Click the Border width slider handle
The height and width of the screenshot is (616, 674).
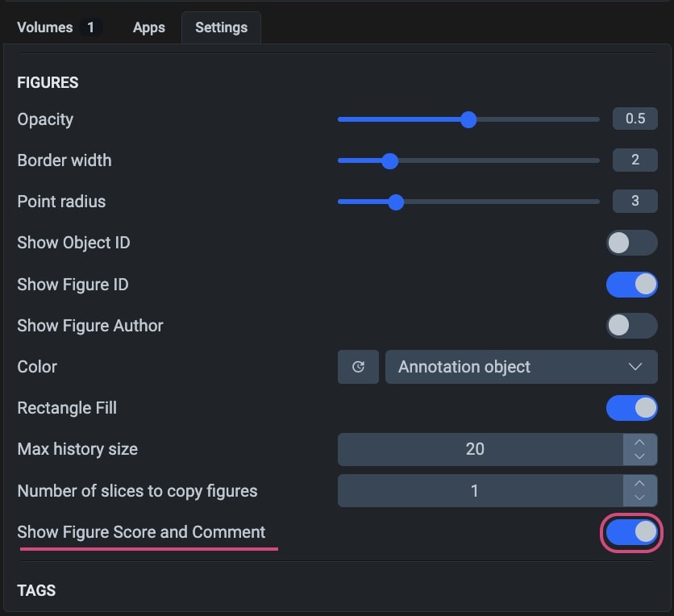(x=389, y=160)
